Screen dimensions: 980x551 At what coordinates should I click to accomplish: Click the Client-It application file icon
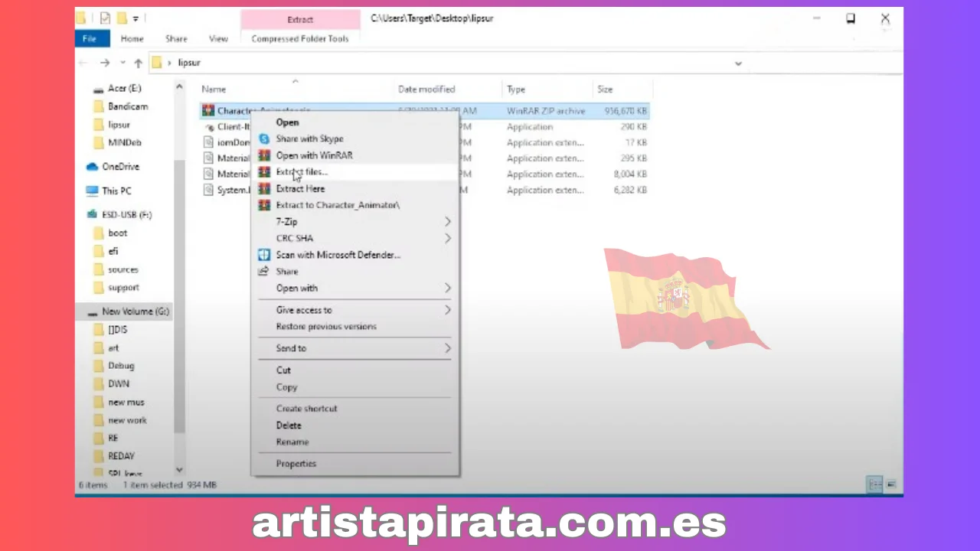click(209, 127)
